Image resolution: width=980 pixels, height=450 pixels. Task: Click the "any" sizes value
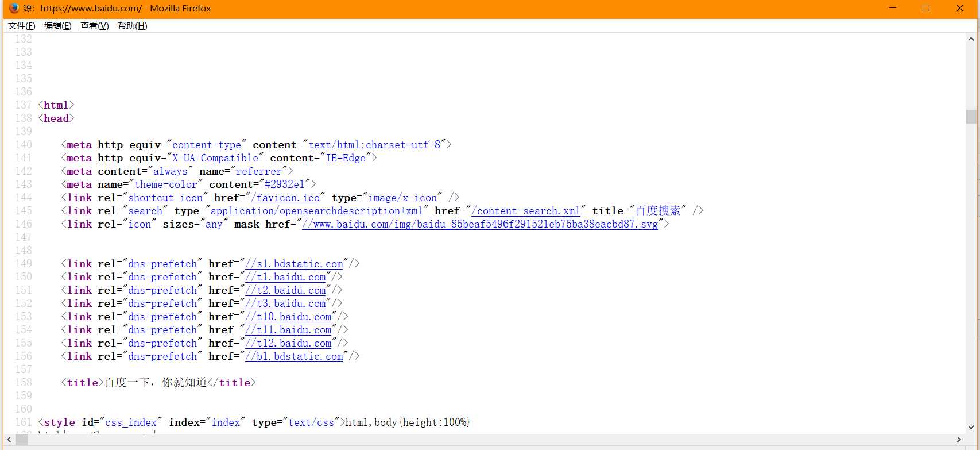(x=214, y=224)
